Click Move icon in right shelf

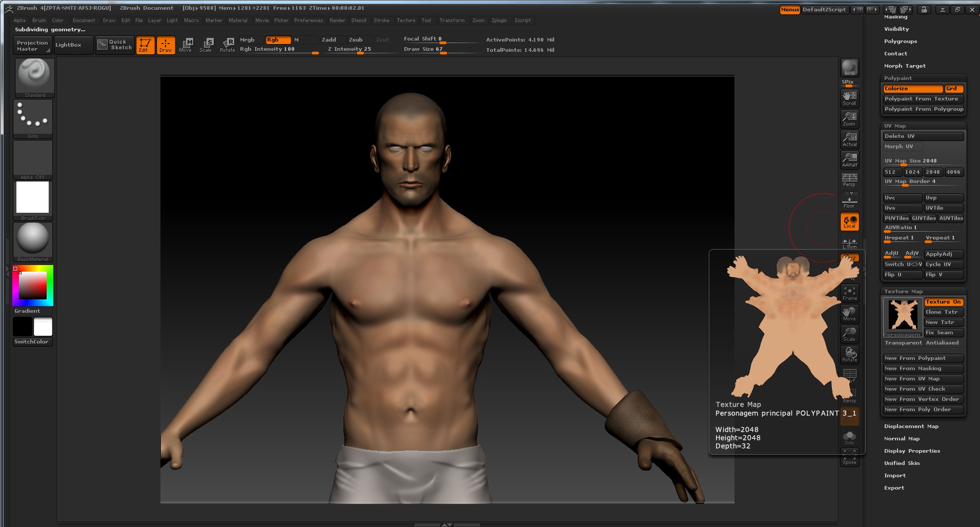click(x=849, y=314)
